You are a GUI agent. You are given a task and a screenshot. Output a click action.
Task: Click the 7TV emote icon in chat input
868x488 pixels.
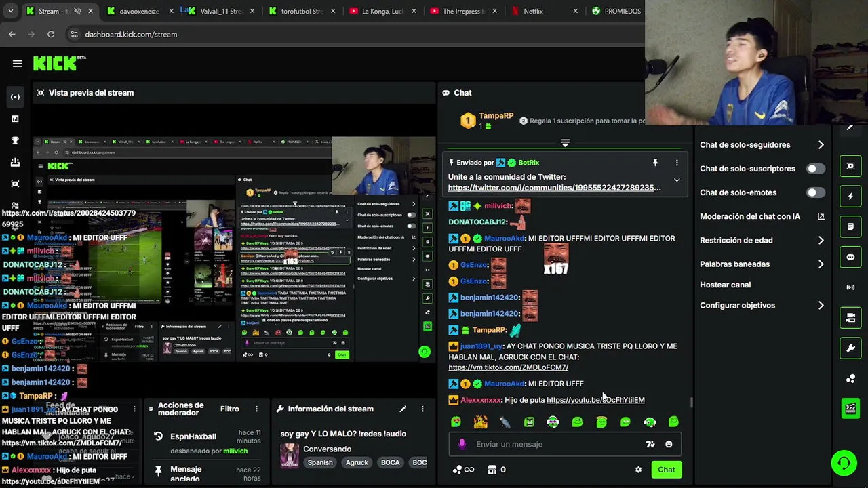(x=650, y=444)
